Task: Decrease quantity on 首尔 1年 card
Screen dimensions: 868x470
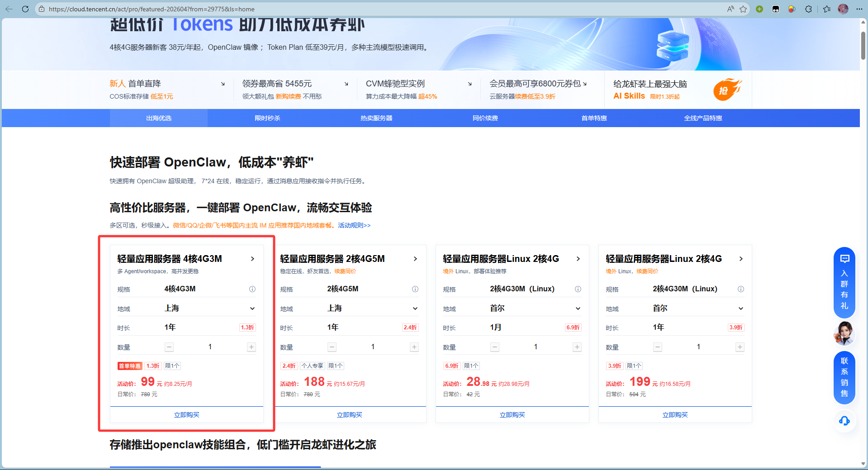Action: coord(658,347)
